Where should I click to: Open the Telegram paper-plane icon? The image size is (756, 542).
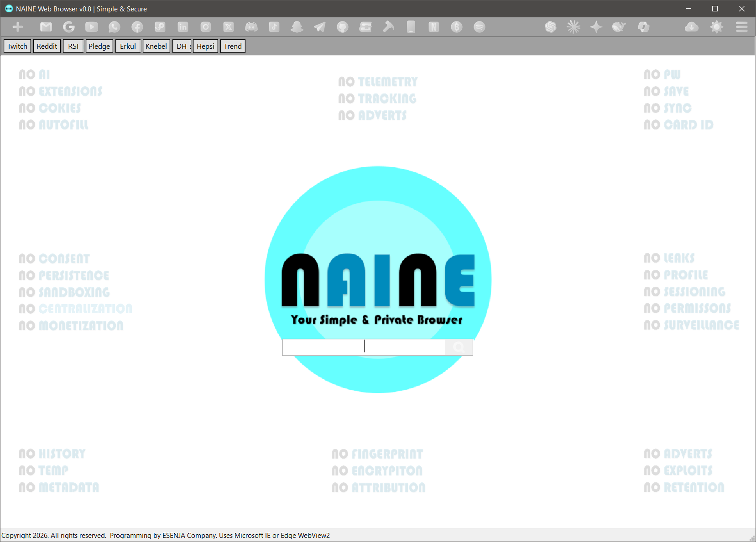click(x=320, y=27)
